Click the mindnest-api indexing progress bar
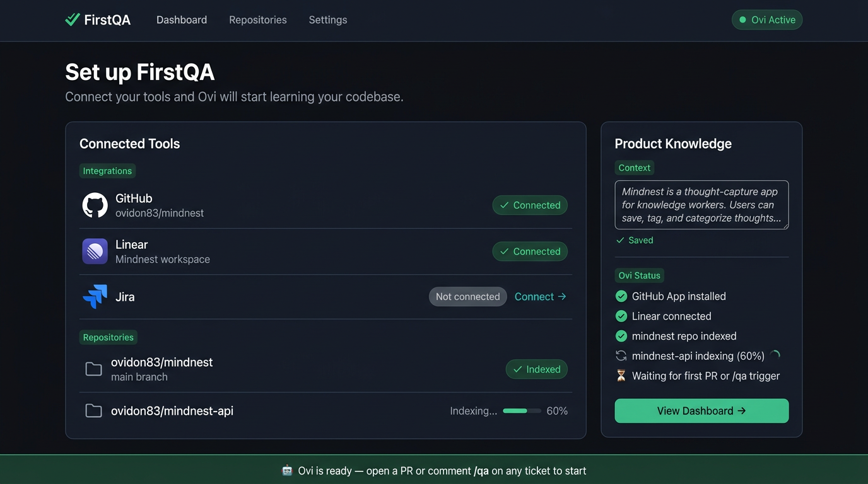 (x=522, y=411)
